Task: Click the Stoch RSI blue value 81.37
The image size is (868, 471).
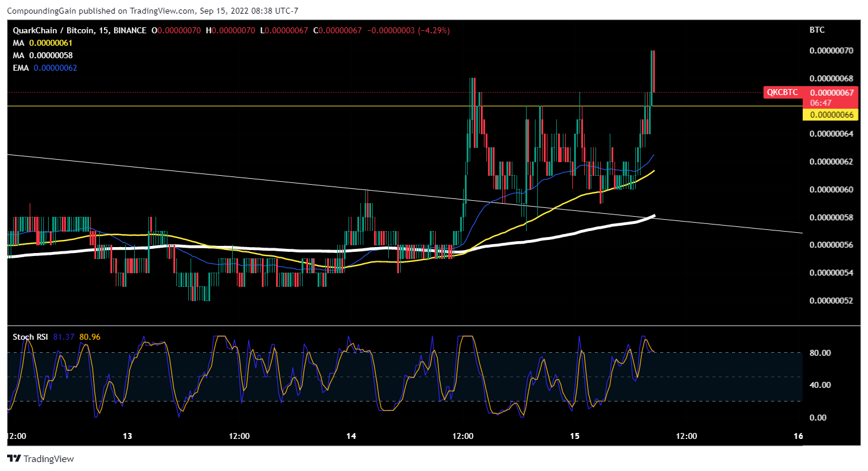Action: 64,337
